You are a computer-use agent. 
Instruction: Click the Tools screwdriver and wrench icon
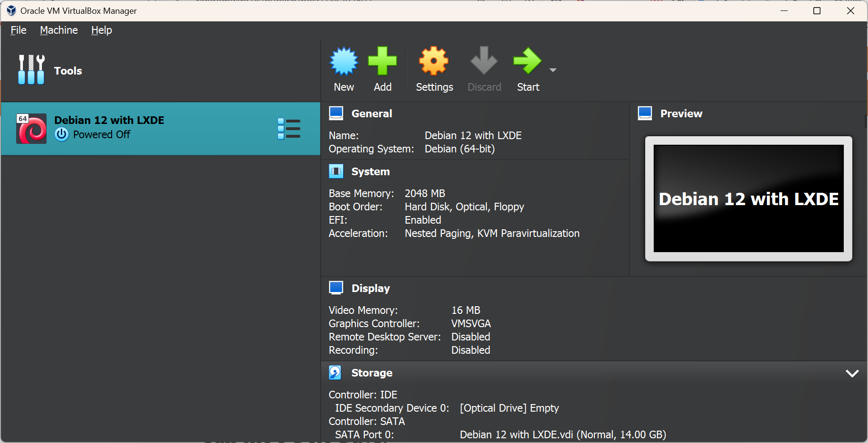point(31,70)
